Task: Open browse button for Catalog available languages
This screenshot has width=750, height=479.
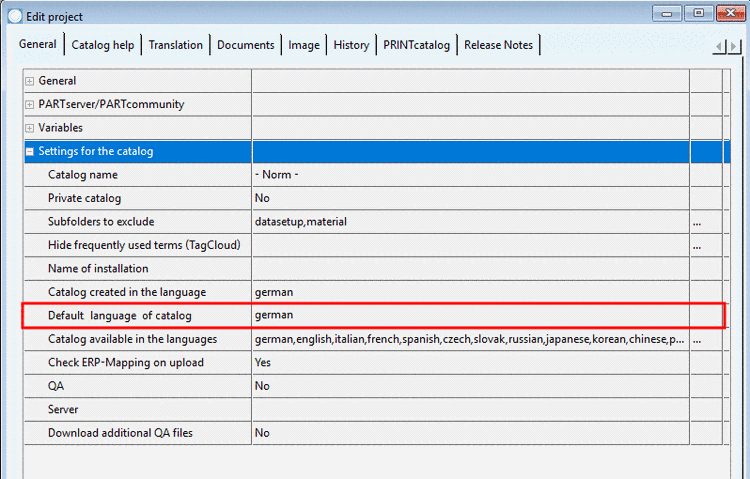Action: (x=697, y=340)
